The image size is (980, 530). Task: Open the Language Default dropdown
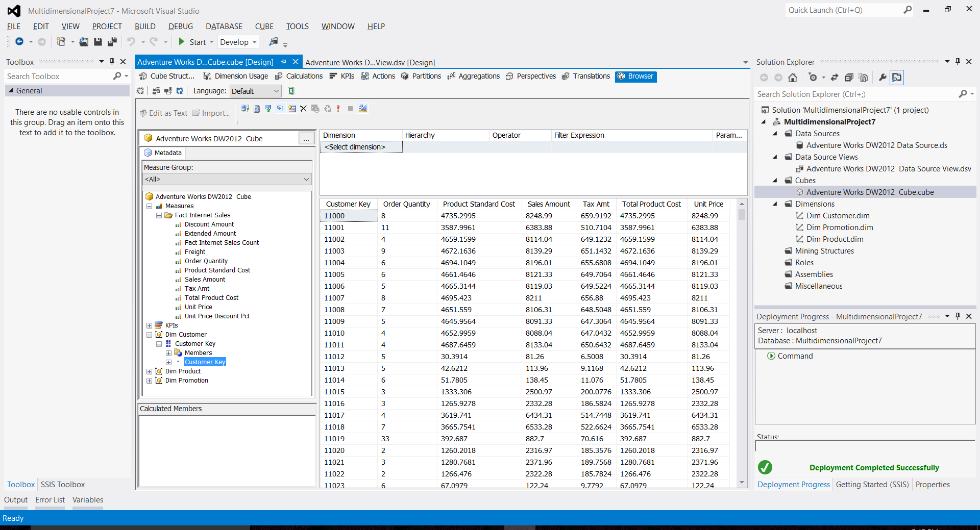(x=255, y=91)
